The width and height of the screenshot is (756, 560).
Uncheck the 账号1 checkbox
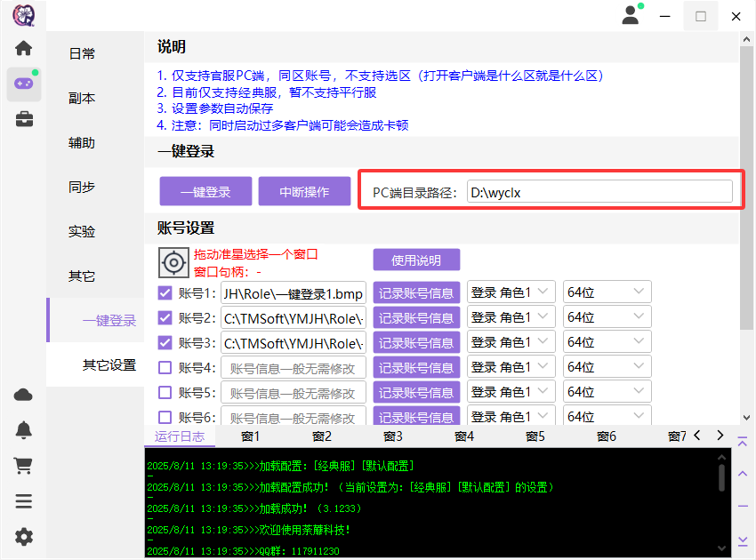click(x=165, y=292)
